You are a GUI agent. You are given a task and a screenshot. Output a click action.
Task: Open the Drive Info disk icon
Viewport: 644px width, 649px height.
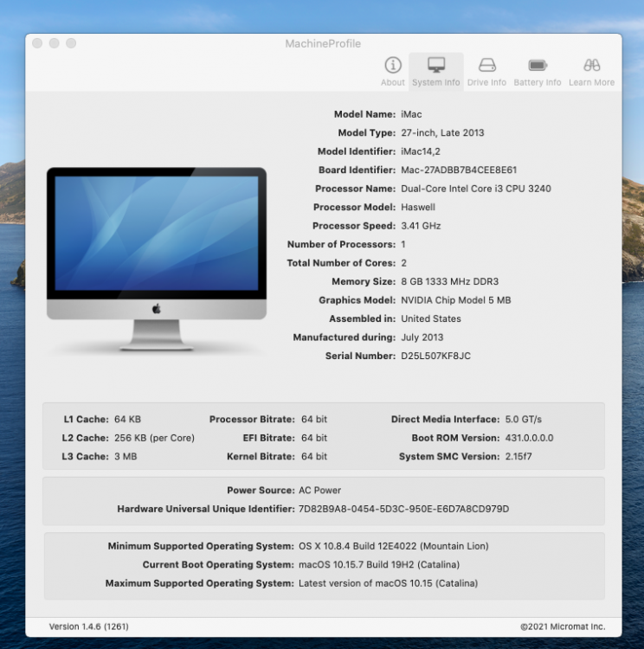click(x=487, y=65)
